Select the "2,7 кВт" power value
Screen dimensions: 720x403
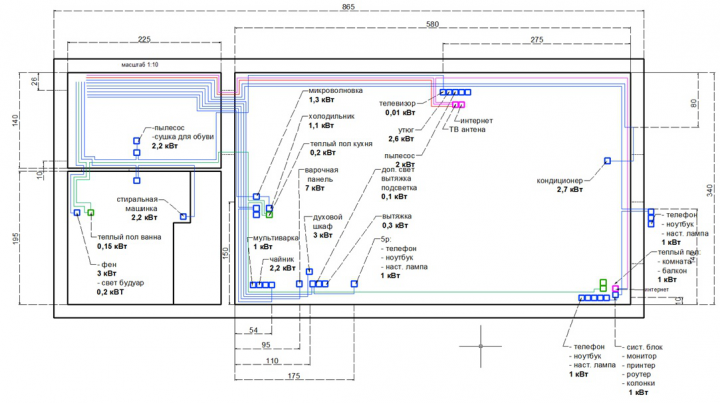[570, 189]
